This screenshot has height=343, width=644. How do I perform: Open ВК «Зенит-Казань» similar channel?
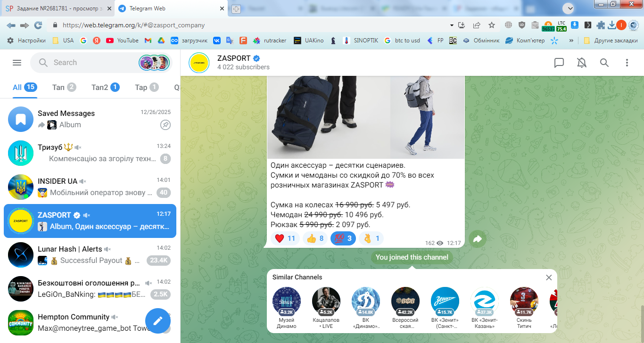485,307
